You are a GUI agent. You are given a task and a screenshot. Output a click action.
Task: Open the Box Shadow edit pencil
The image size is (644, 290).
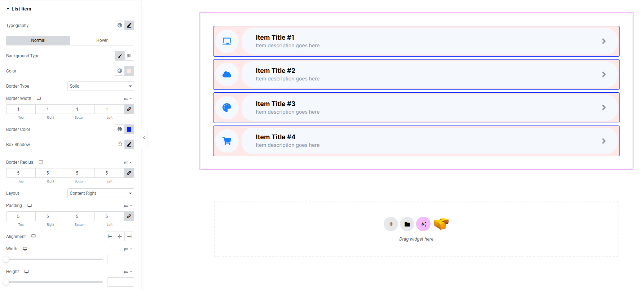click(x=129, y=144)
